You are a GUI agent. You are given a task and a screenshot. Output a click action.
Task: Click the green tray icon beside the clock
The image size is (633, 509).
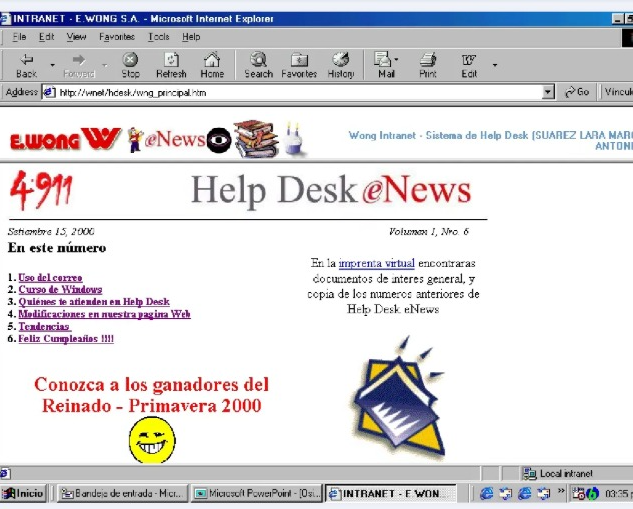coord(592,494)
